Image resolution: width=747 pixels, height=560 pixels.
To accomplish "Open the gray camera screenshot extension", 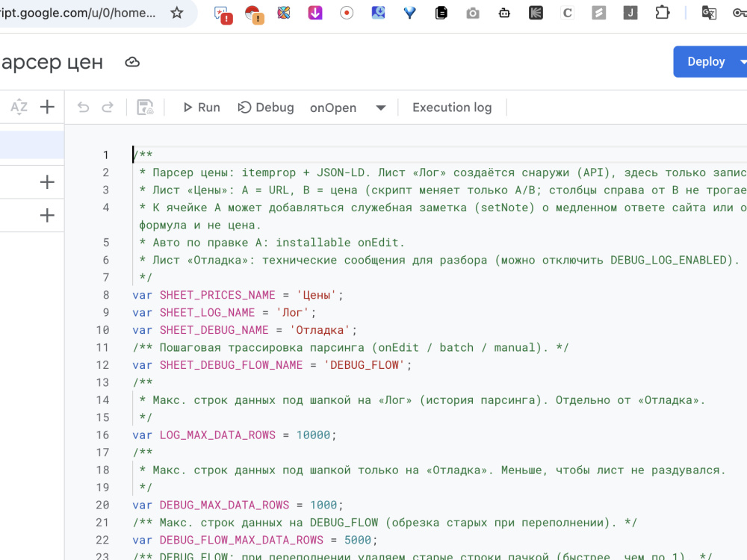I will pos(473,13).
